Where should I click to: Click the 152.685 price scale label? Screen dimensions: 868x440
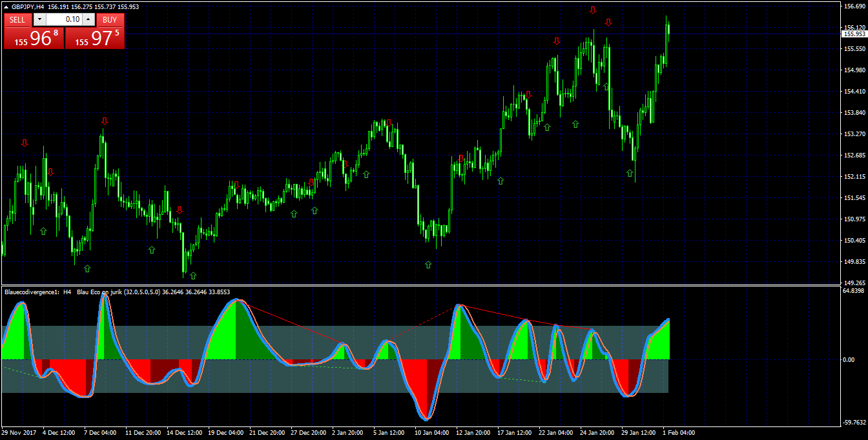pos(854,155)
